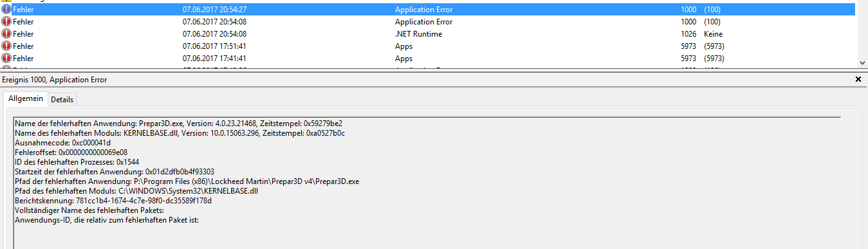Click Apps source in 17:51:41 row
Screen dimensions: 868x249
(x=404, y=46)
